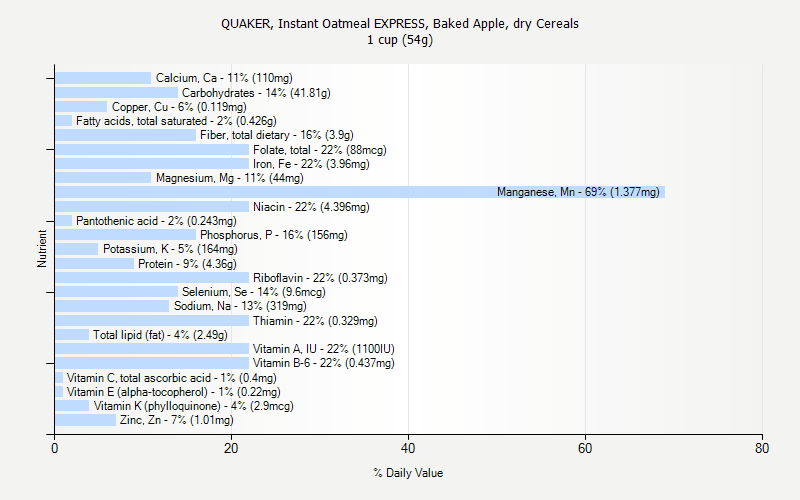Click the Folate bar
This screenshot has width=800, height=500.
point(152,150)
